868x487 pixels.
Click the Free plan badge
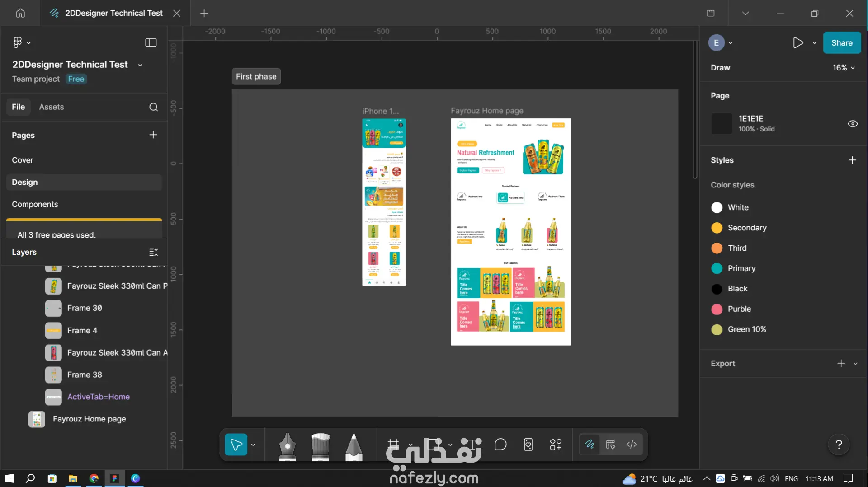tap(76, 79)
